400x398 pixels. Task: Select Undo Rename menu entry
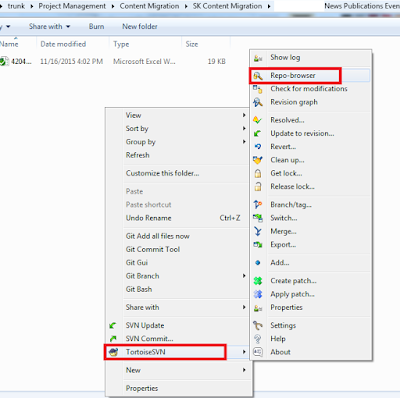[x=149, y=218]
